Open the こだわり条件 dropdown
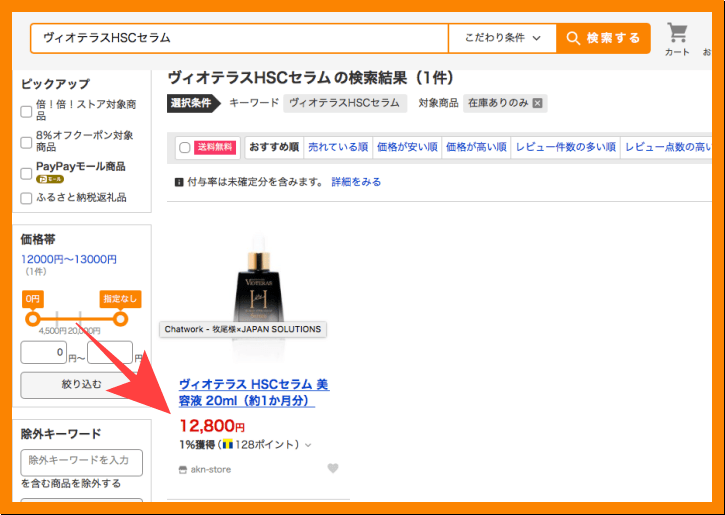Image resolution: width=725 pixels, height=515 pixels. [502, 38]
